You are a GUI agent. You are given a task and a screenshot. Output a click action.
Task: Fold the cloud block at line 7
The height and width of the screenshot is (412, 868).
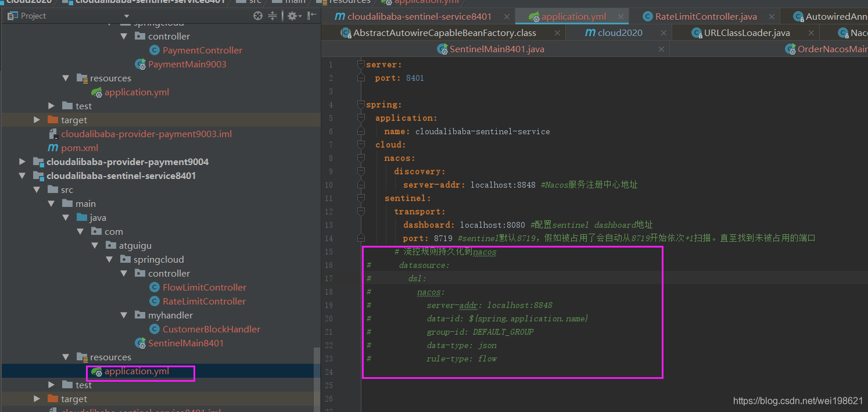[361, 145]
